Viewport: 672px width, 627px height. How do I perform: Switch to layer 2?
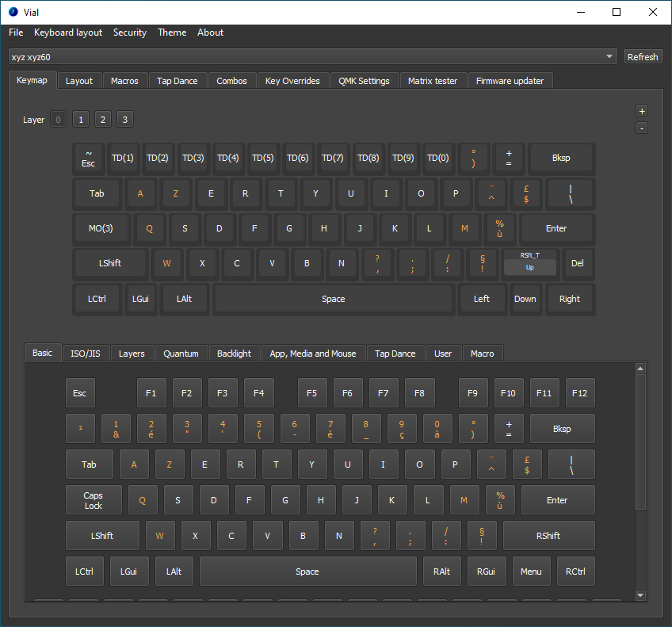click(103, 120)
